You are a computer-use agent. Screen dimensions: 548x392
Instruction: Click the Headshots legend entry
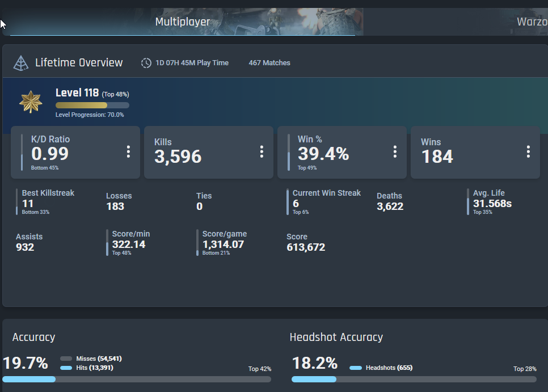(381, 368)
